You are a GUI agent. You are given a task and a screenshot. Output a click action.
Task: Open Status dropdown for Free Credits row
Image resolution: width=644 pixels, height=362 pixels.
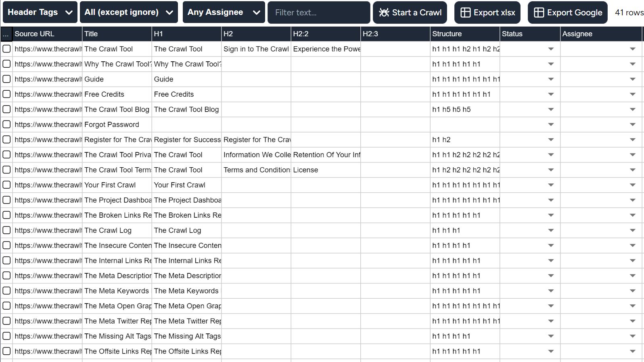[x=550, y=94]
